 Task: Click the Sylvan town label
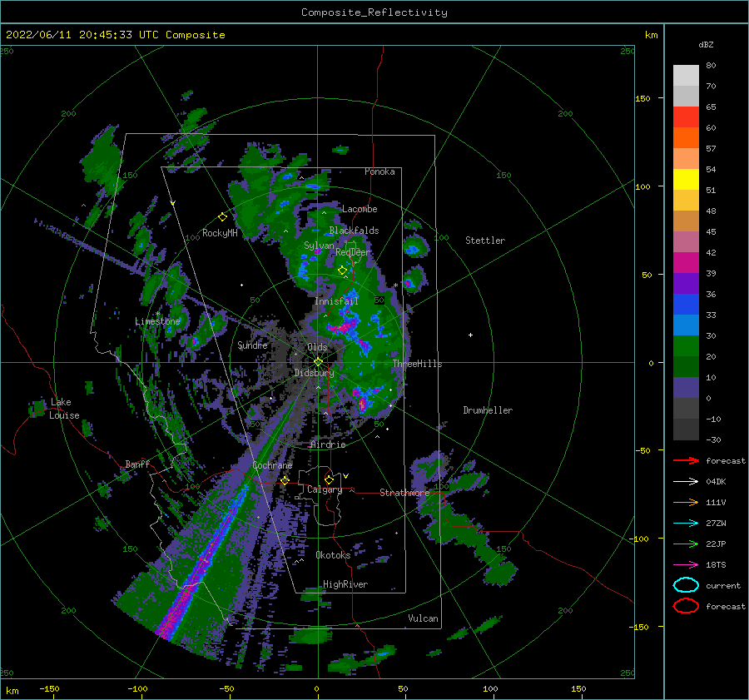(x=319, y=246)
